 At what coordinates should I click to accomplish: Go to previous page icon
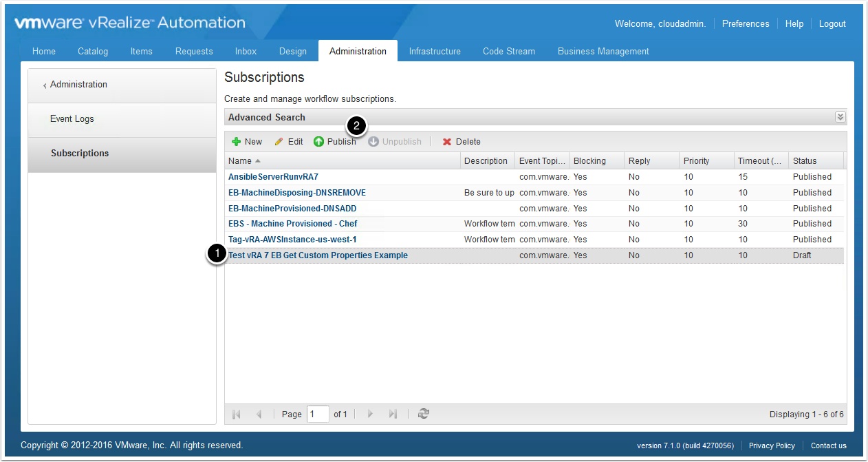click(259, 414)
